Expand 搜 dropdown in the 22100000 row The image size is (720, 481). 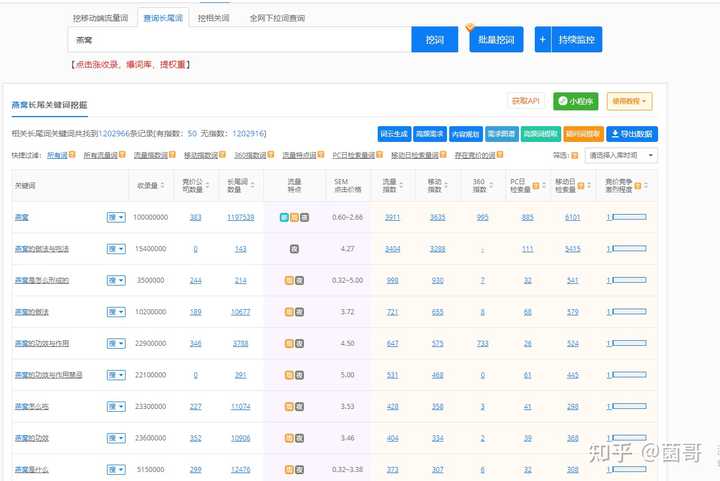[116, 375]
